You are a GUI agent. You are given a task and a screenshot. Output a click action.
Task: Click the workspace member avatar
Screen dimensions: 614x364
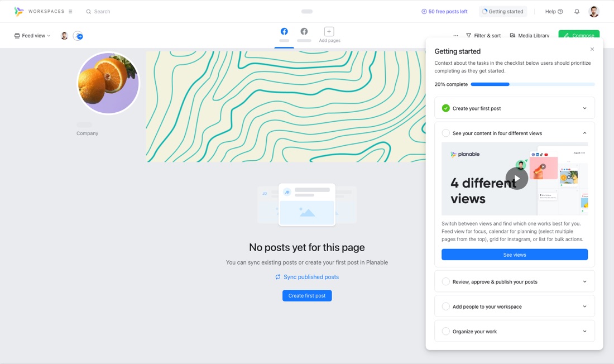65,36
